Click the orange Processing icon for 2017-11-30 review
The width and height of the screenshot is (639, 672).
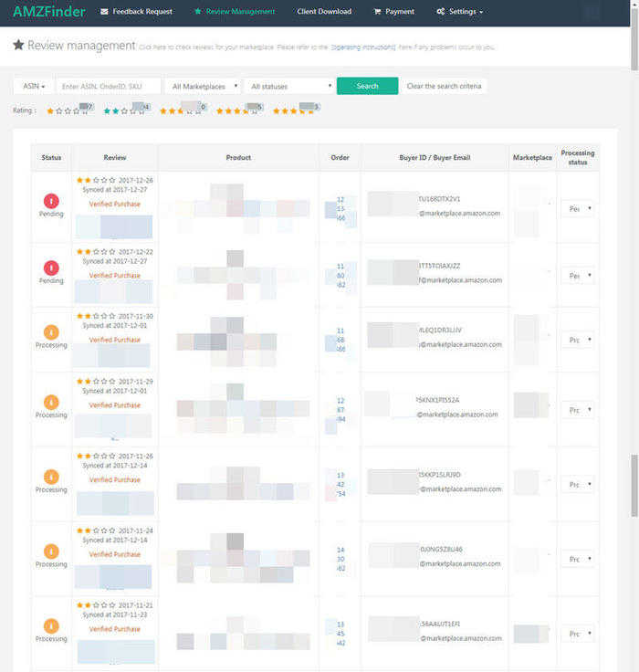click(51, 332)
